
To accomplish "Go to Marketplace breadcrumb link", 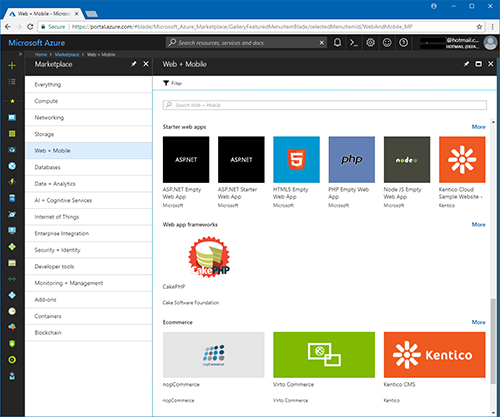I will tap(67, 54).
